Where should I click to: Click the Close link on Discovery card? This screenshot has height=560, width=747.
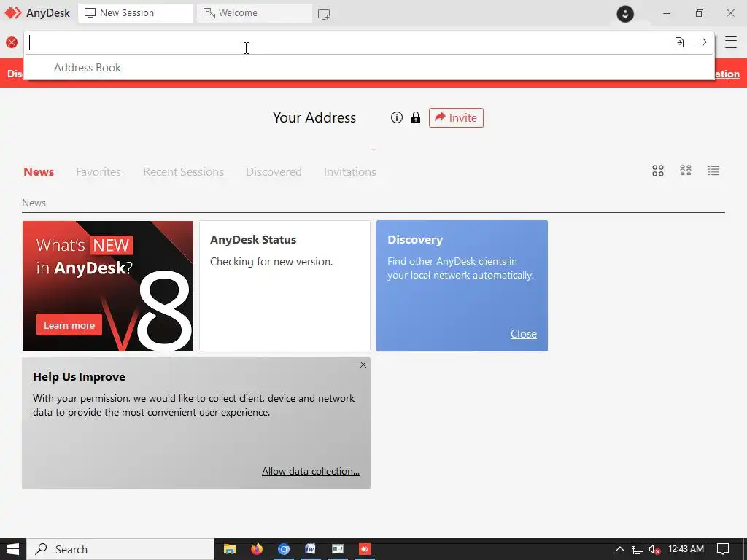point(524,334)
